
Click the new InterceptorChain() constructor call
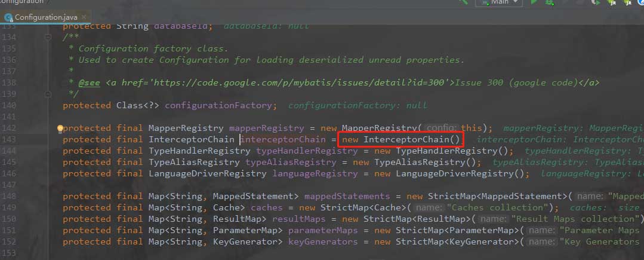401,140
